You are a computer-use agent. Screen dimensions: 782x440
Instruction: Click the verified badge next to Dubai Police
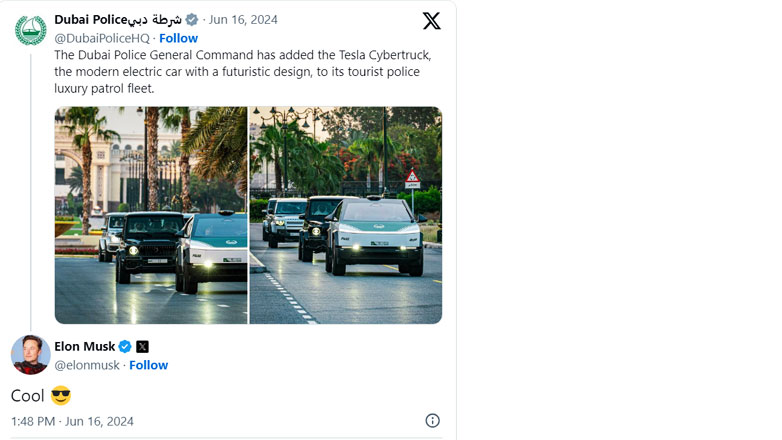pyautogui.click(x=192, y=20)
